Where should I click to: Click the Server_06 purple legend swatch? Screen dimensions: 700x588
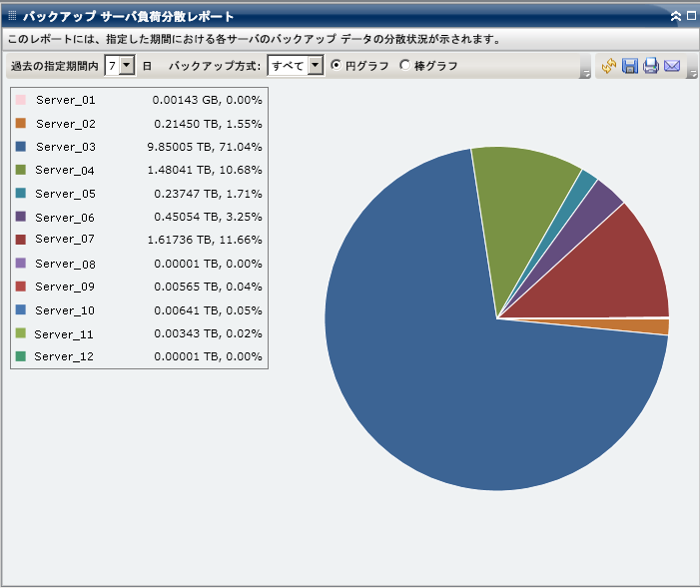pos(21,217)
